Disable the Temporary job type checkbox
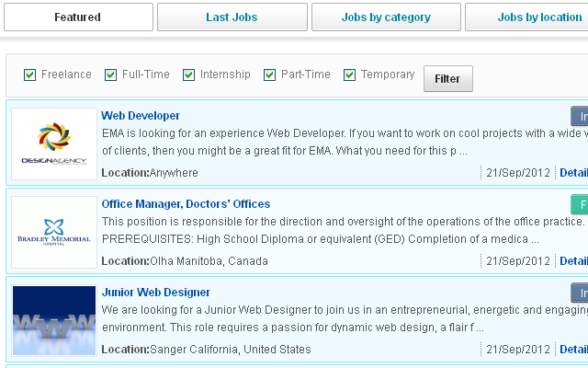Viewport: 588px width, 368px height. coord(349,75)
